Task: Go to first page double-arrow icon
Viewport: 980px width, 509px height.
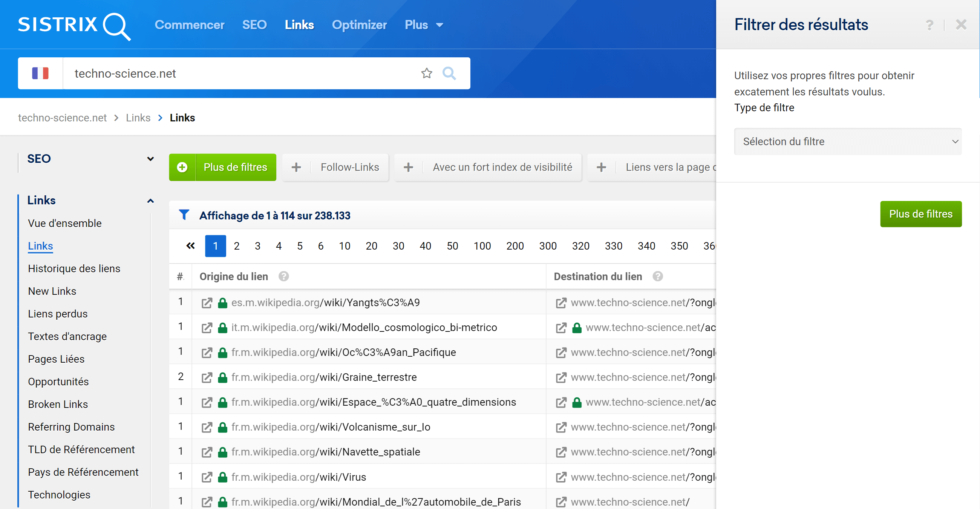Action: (191, 246)
